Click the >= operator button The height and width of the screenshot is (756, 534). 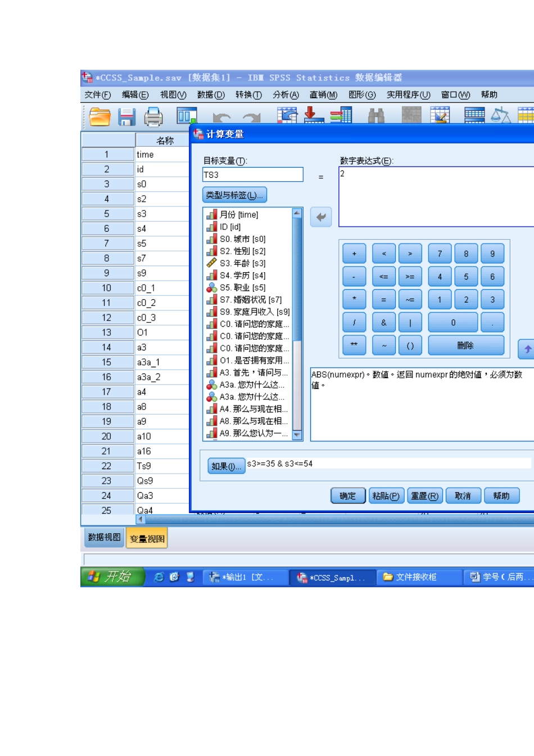click(x=410, y=277)
